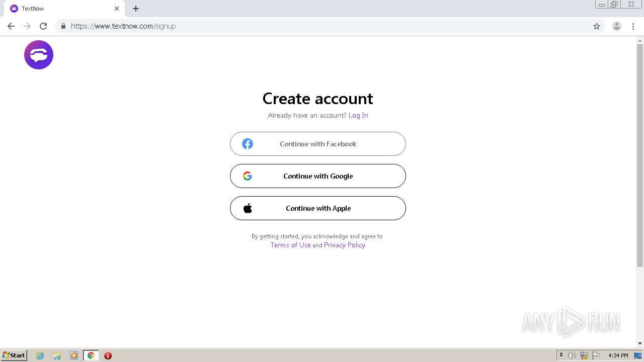Viewport: 644px width, 362px height.
Task: Click the show desktop tray button
Action: (x=638, y=355)
